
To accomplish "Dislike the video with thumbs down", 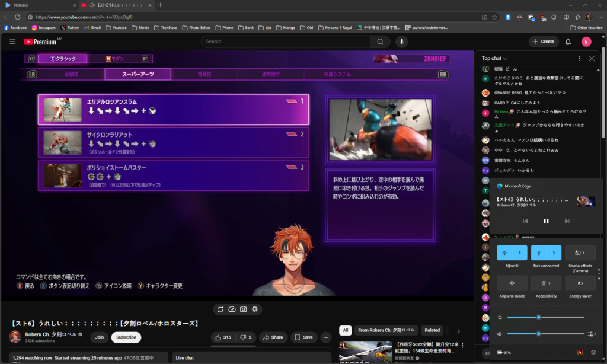I will (x=245, y=337).
